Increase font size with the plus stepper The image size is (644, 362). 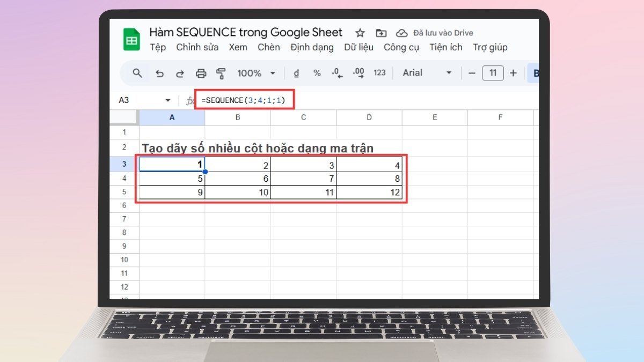[513, 73]
